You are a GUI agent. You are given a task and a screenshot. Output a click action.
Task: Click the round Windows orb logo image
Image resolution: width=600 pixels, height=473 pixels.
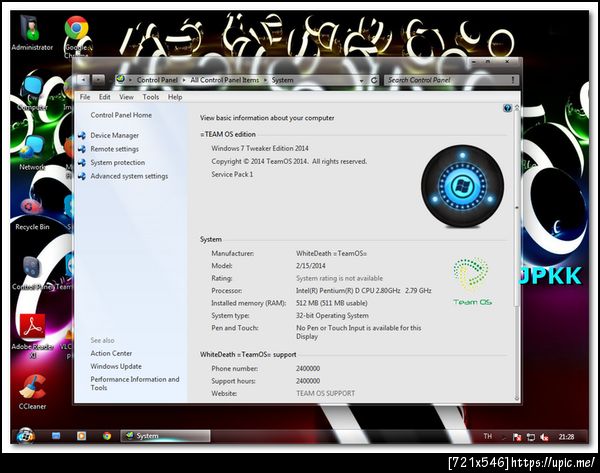coord(462,186)
